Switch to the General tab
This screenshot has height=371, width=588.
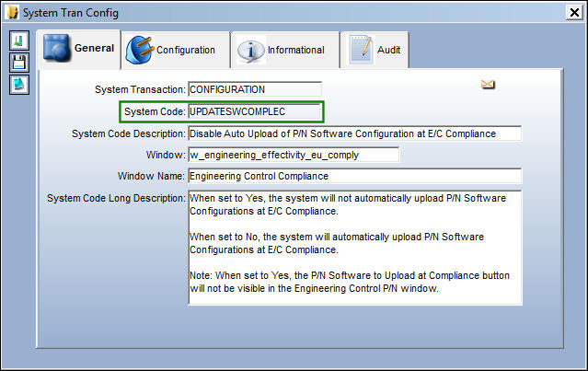79,49
